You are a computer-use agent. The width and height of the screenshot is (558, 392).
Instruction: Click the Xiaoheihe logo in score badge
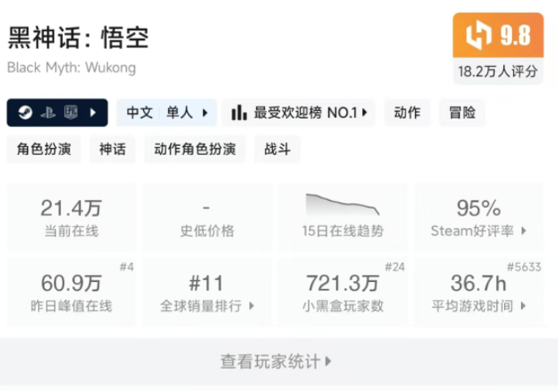pyautogui.click(x=479, y=35)
